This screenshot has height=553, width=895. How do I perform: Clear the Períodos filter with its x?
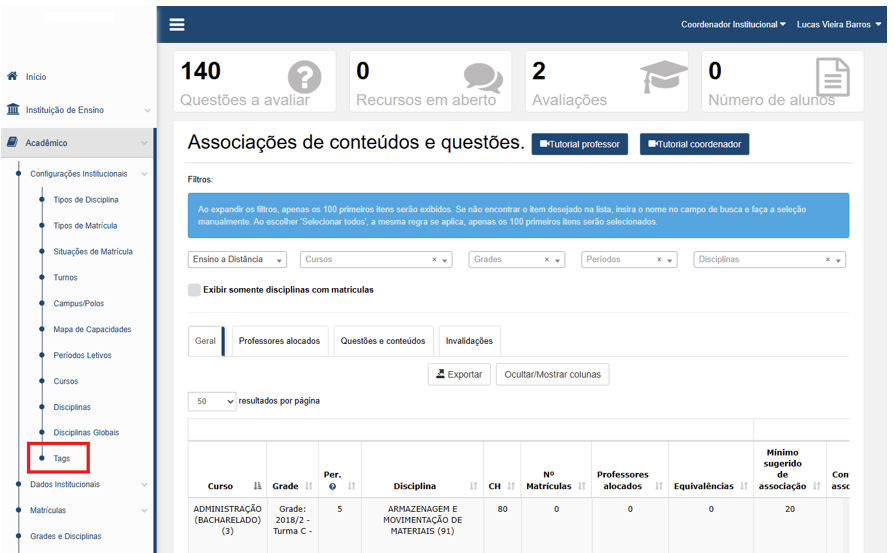(659, 260)
